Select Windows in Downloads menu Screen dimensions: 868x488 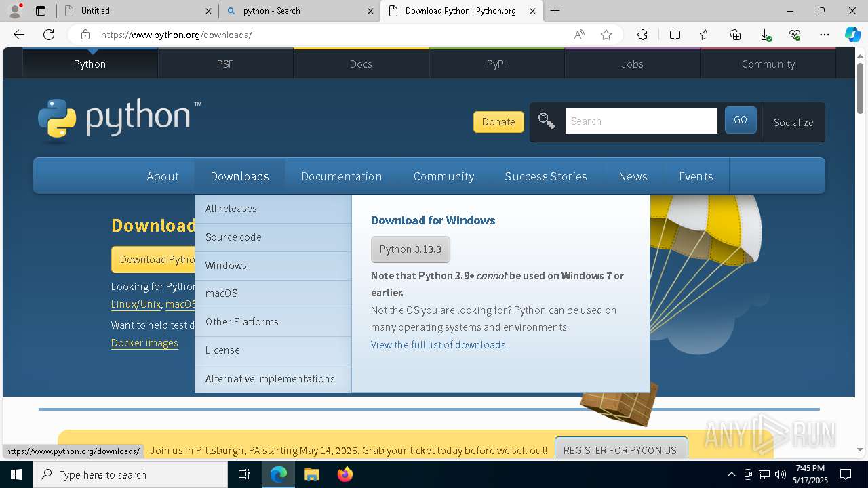pyautogui.click(x=273, y=266)
